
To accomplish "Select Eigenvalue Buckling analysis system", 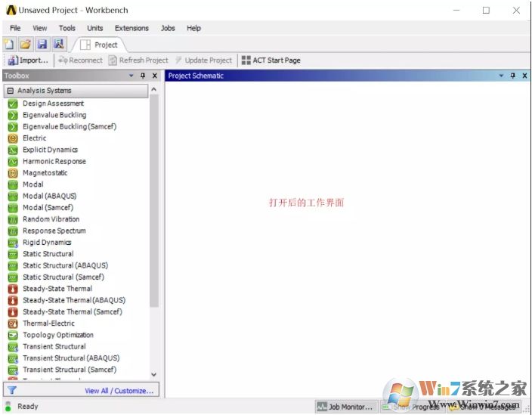I will pyautogui.click(x=54, y=115).
